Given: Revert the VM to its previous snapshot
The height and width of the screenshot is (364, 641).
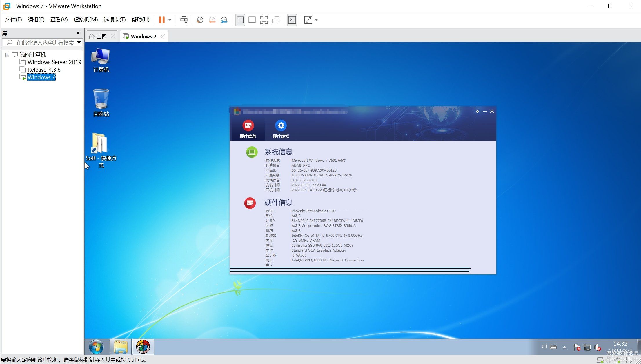Looking at the screenshot, I should click(212, 20).
